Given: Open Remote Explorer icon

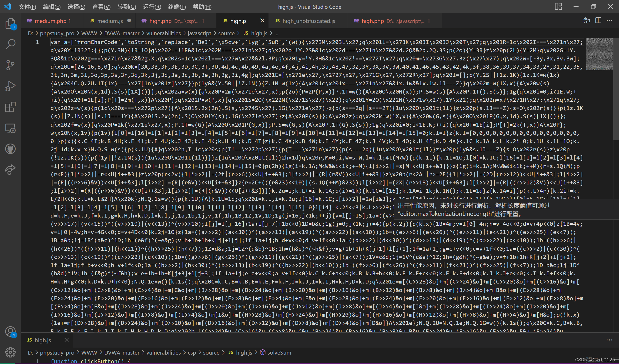Looking at the screenshot, I should tap(10, 128).
